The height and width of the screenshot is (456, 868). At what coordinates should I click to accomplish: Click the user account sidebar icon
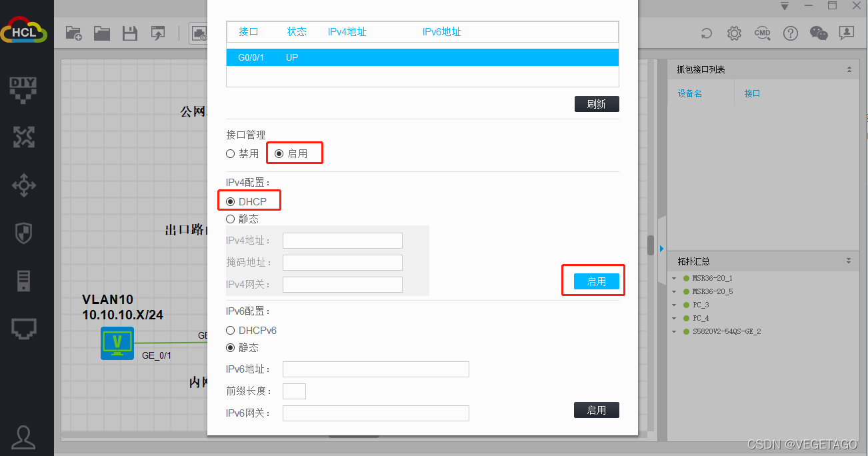point(24,436)
